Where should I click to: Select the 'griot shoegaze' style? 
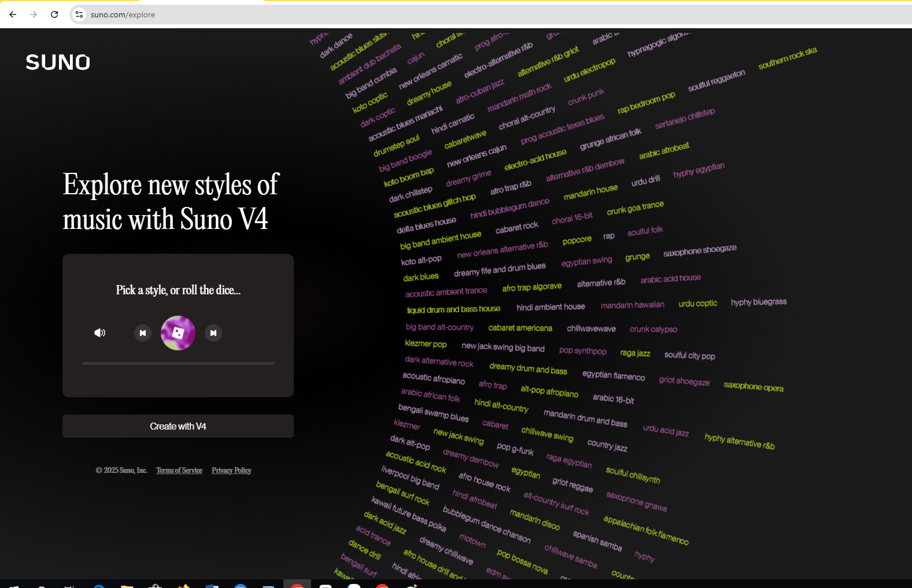(684, 380)
